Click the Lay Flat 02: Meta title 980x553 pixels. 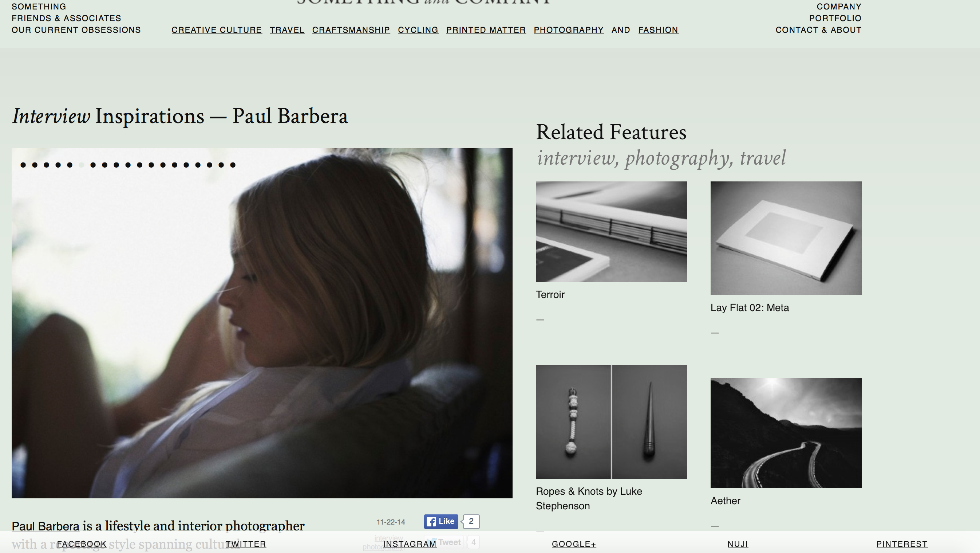coord(750,307)
